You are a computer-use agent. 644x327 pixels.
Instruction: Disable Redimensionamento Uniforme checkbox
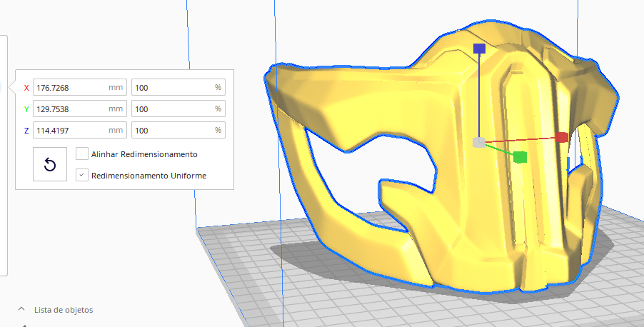[82, 175]
